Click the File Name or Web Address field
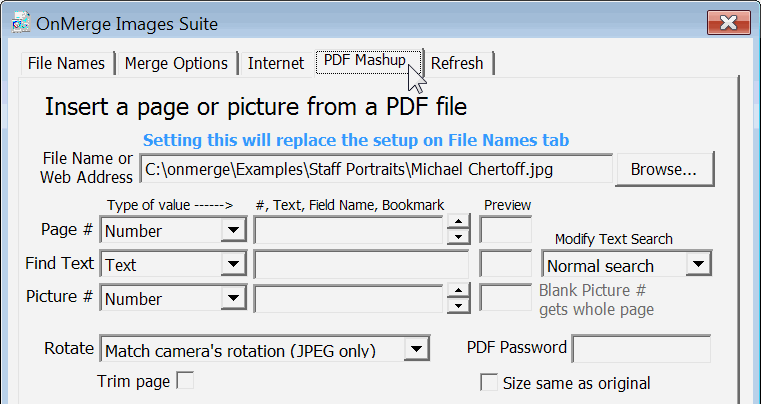The height and width of the screenshot is (404, 761). click(x=375, y=169)
